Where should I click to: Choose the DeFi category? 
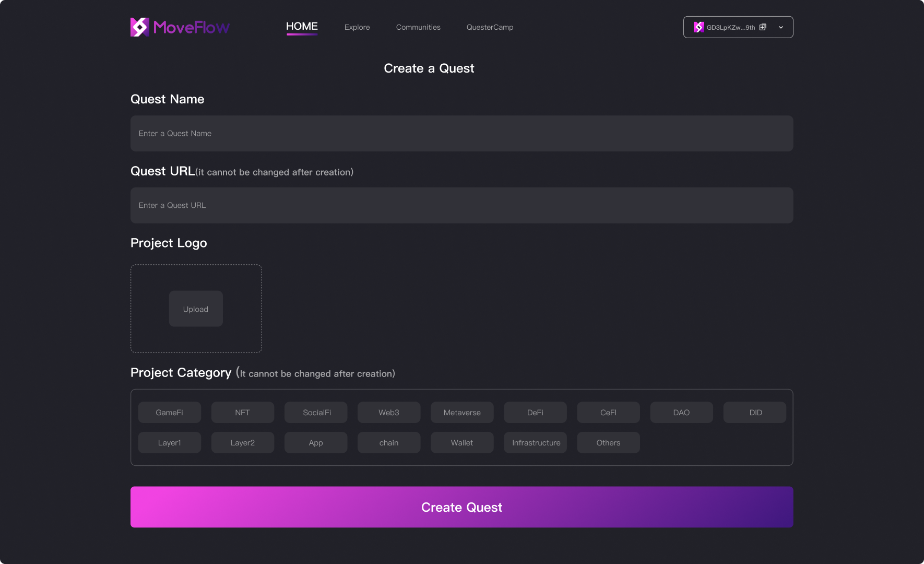(535, 413)
